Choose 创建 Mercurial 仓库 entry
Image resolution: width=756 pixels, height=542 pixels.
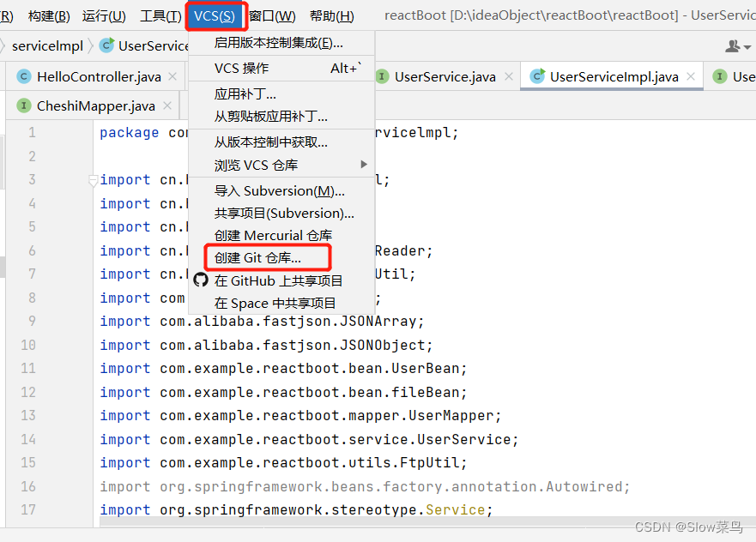[281, 236]
